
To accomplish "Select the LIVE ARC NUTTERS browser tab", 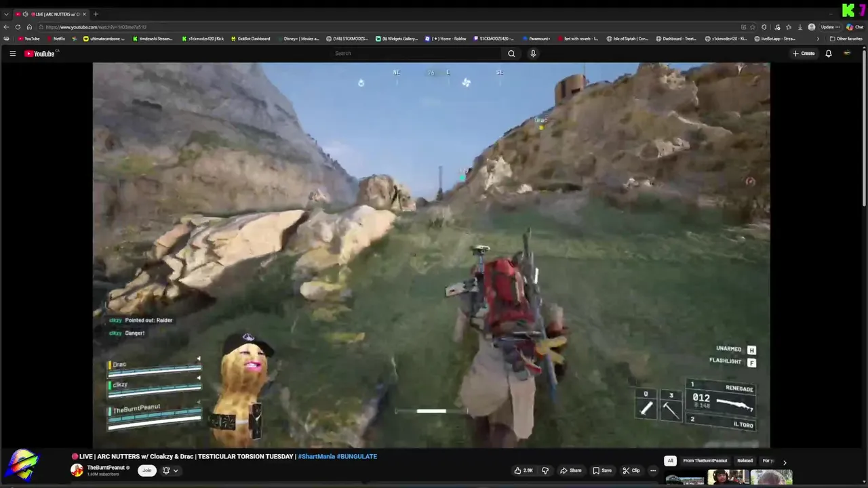I will click(52, 14).
